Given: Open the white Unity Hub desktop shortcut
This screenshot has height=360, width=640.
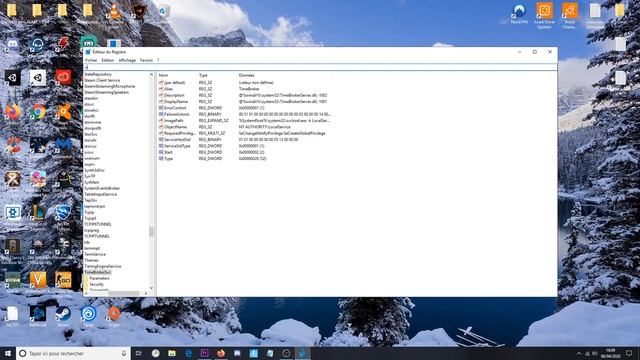Looking at the screenshot, I should pos(38,77).
